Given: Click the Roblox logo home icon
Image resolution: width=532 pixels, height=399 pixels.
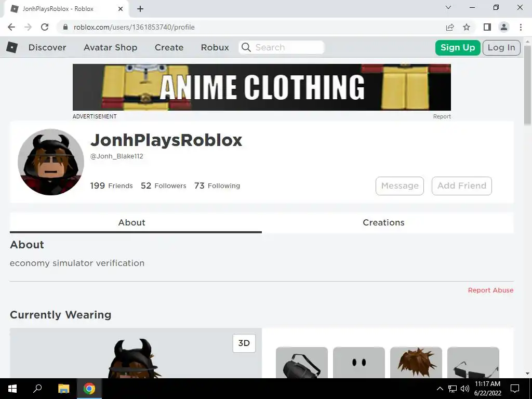Looking at the screenshot, I should (x=12, y=47).
